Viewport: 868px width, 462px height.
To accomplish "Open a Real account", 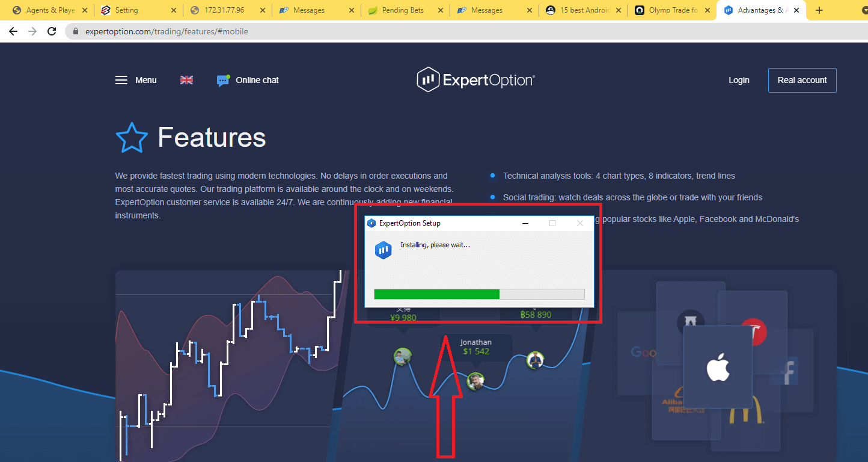I will point(802,79).
